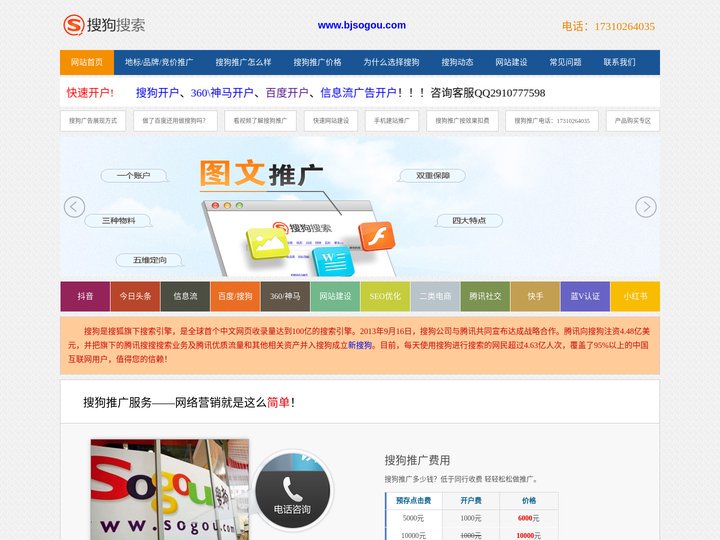
Task: Click the 双重保障 banner bubble
Action: (433, 176)
